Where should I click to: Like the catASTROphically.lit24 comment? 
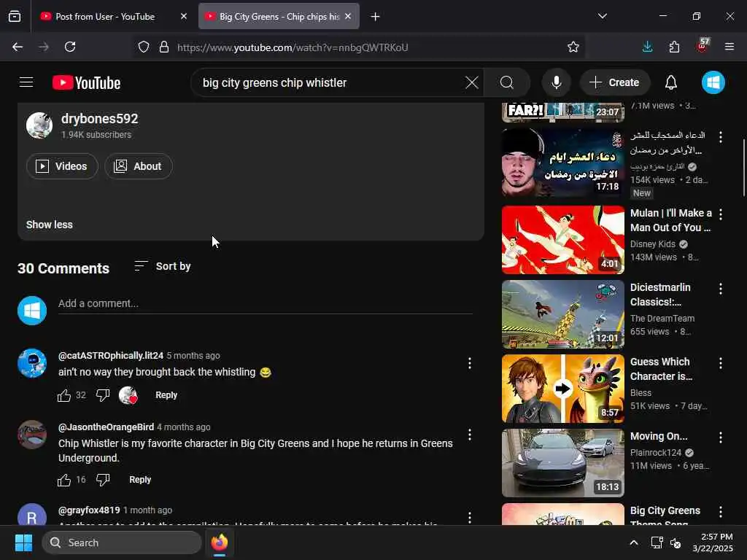click(x=64, y=395)
